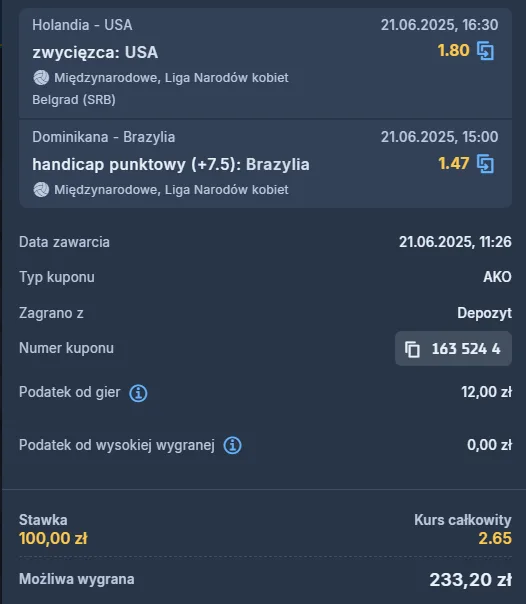Open info icon beside Podatek od wysokiej wygranej
This screenshot has width=526, height=604.
(x=233, y=445)
